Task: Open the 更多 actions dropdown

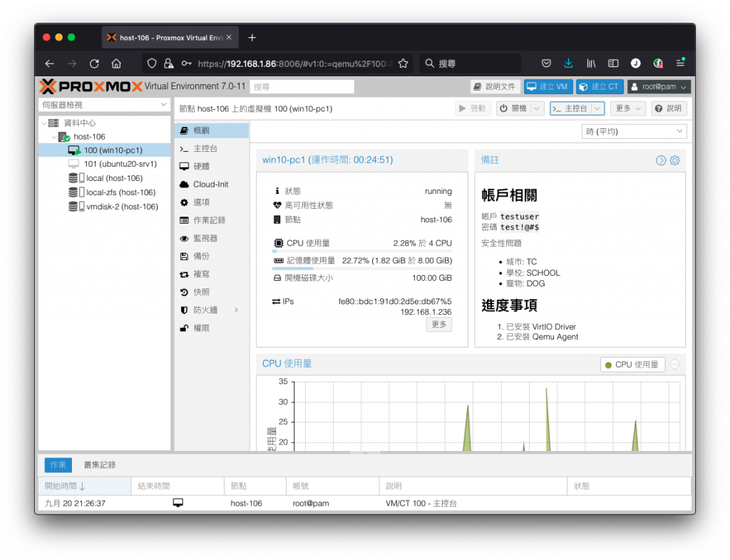Action: coord(628,108)
